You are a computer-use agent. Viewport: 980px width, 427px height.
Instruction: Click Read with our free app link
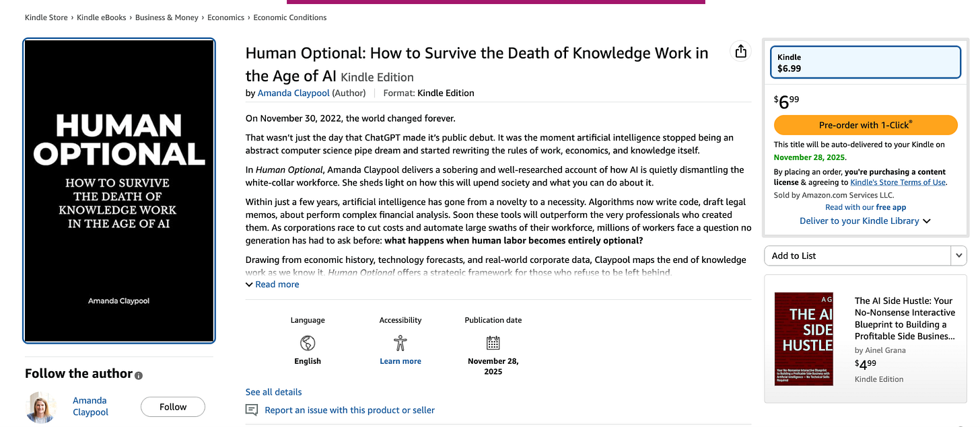[x=866, y=207]
